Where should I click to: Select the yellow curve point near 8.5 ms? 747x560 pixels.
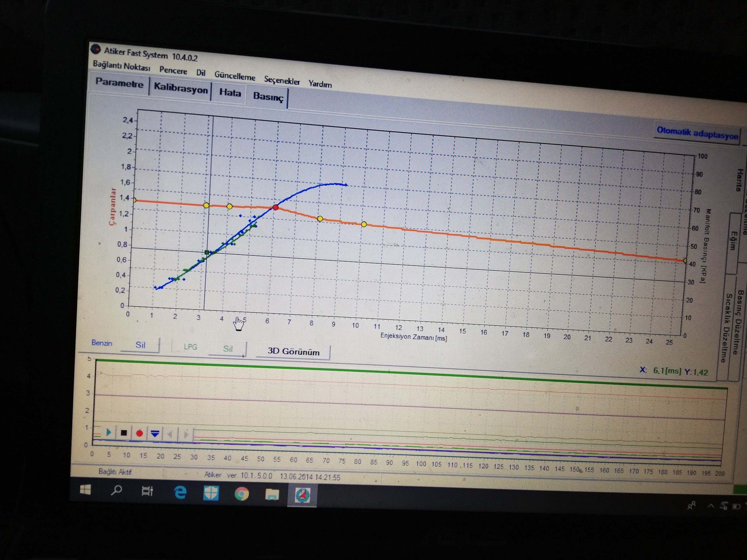click(320, 219)
